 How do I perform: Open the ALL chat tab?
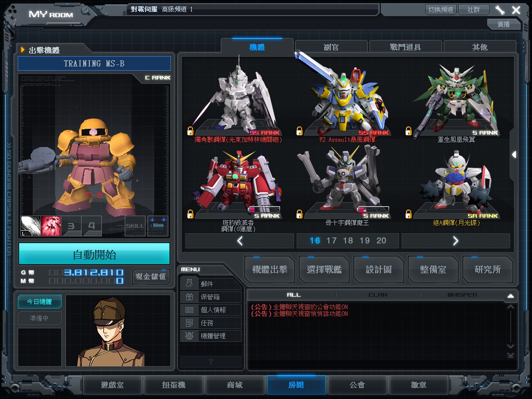tap(294, 295)
